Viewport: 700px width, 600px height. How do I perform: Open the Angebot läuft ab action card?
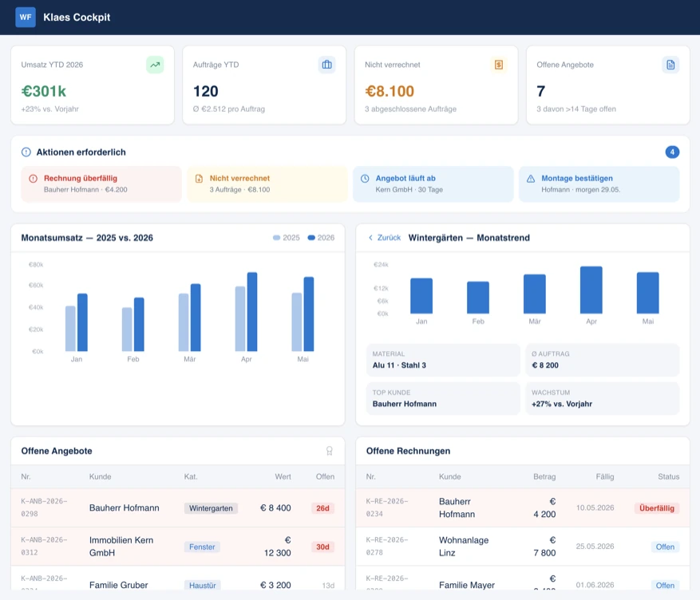(x=433, y=184)
